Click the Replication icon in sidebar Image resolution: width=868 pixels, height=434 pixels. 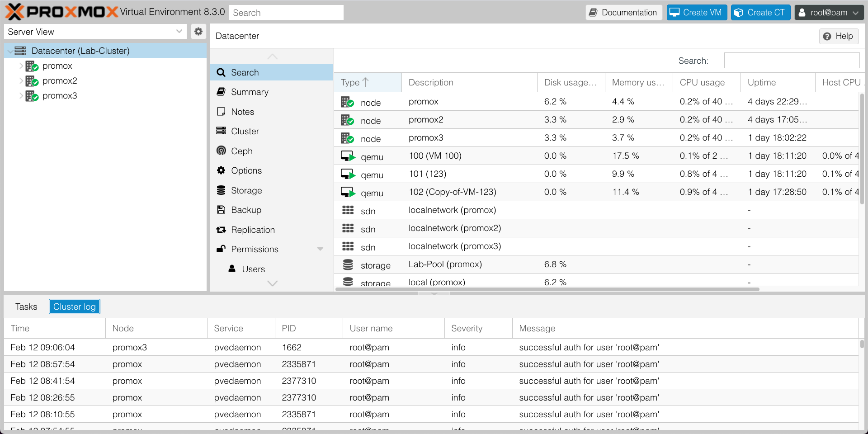(x=221, y=230)
